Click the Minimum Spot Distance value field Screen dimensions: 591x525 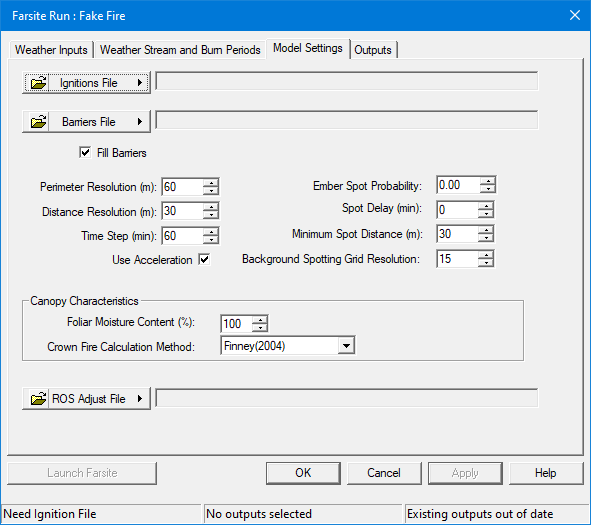coord(458,234)
